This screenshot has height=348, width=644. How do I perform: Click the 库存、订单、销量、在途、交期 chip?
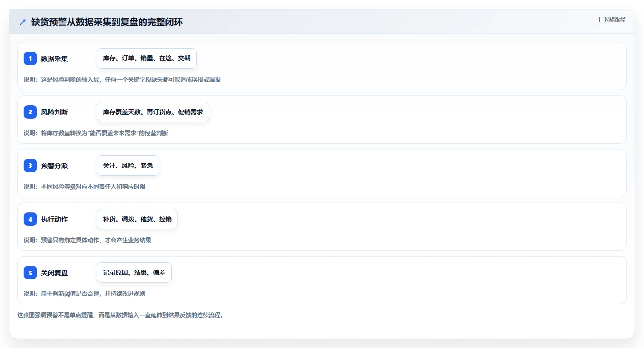pyautogui.click(x=147, y=58)
